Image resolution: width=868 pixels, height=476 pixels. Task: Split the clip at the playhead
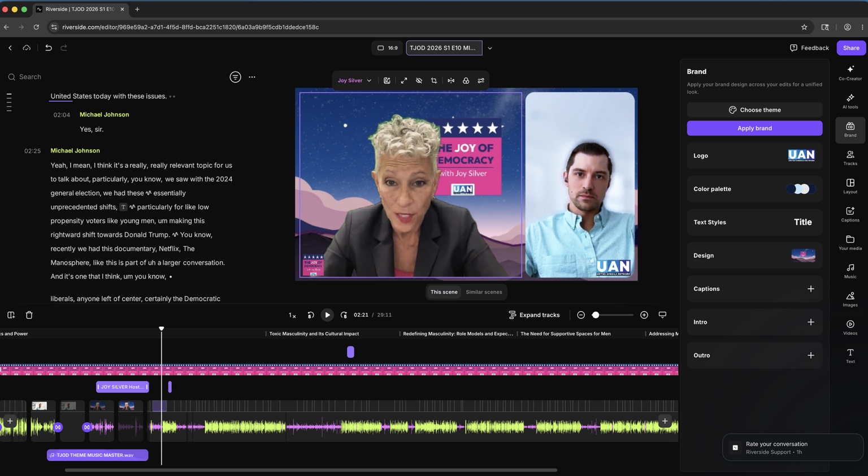point(11,315)
